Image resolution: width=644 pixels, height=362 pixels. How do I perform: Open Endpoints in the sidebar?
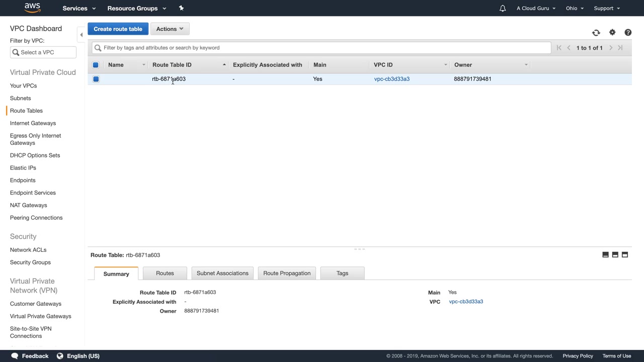(x=23, y=180)
